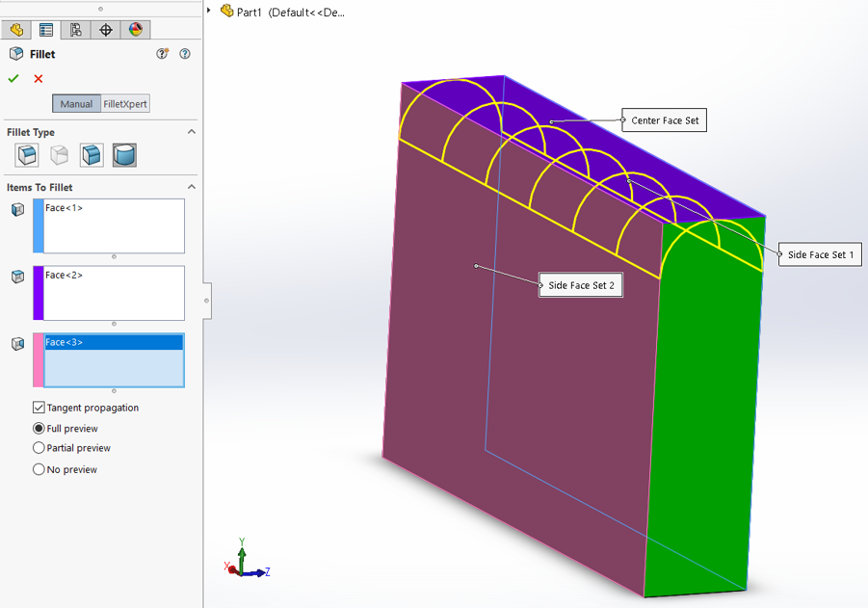Open the FeatureManager design tree tab
The width and height of the screenshot is (868, 608).
[x=16, y=30]
